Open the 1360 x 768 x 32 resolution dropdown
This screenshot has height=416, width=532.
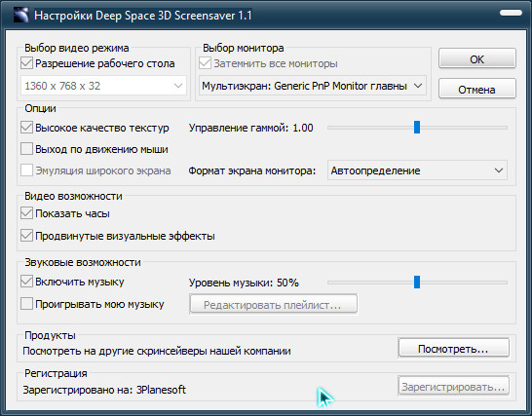pyautogui.click(x=103, y=86)
